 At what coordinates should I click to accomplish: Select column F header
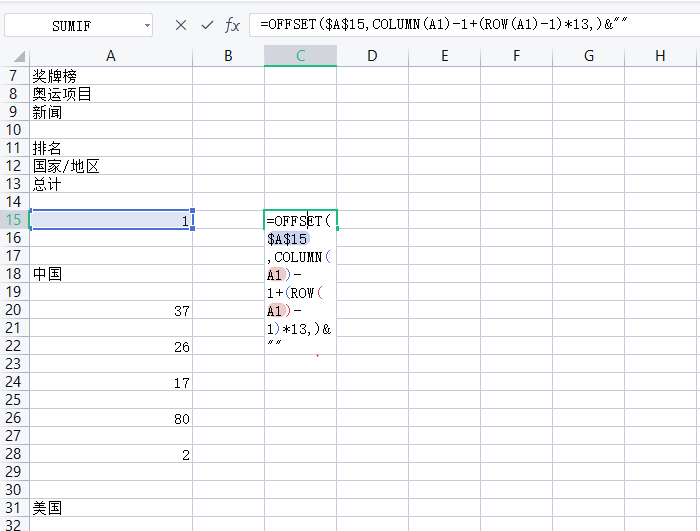click(517, 56)
